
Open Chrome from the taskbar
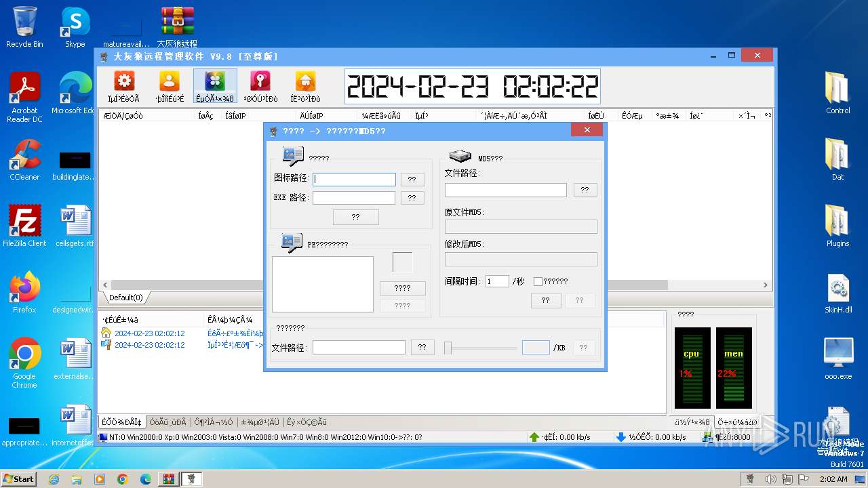click(x=123, y=479)
